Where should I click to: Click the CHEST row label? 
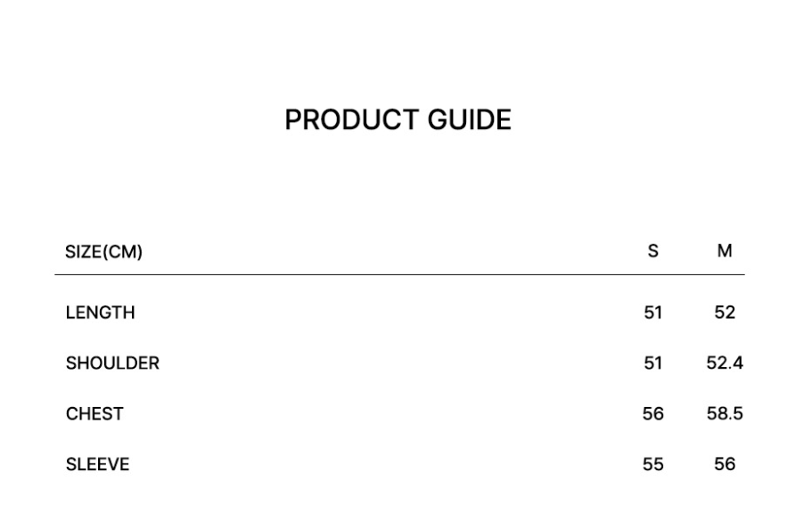point(94,414)
